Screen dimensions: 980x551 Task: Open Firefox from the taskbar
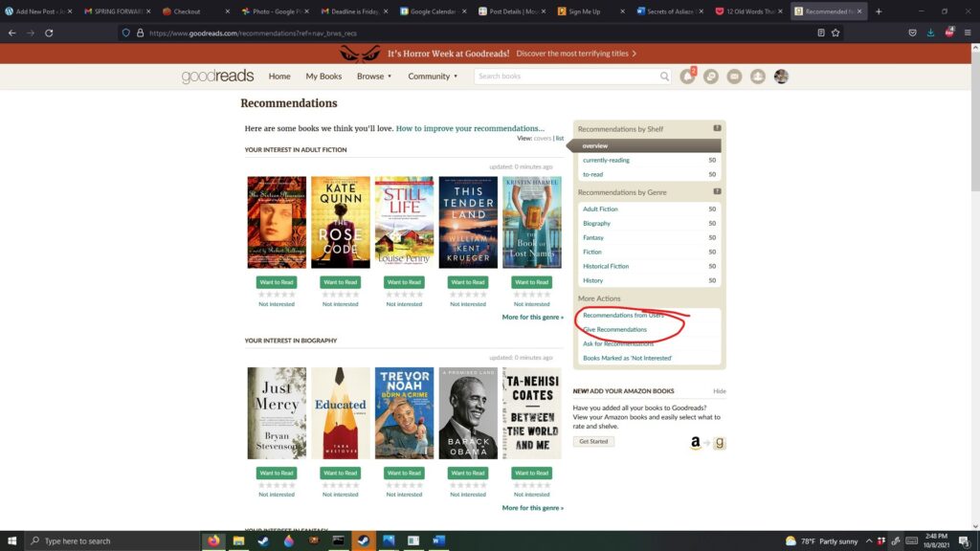[213, 541]
